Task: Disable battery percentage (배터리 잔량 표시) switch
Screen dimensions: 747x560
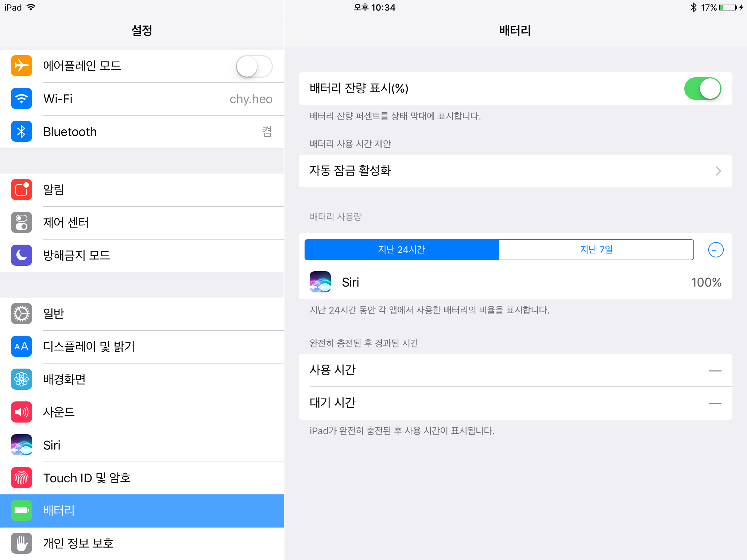Action: pyautogui.click(x=702, y=89)
